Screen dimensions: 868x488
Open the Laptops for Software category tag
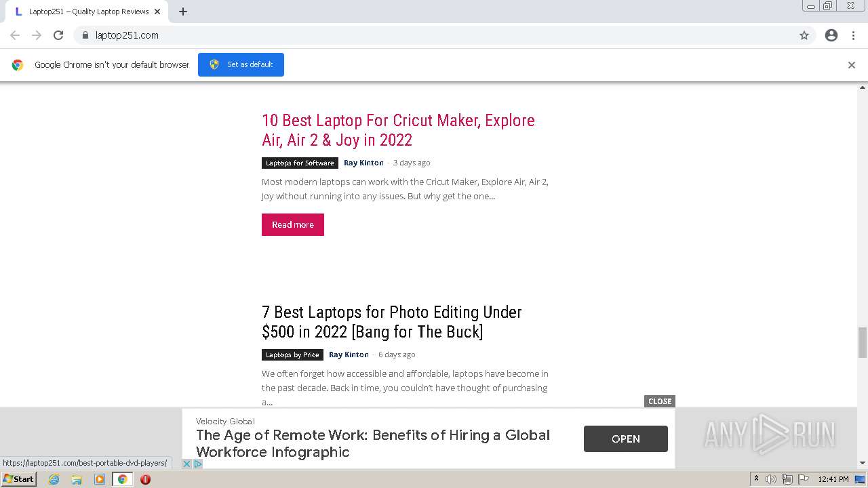[x=300, y=163]
